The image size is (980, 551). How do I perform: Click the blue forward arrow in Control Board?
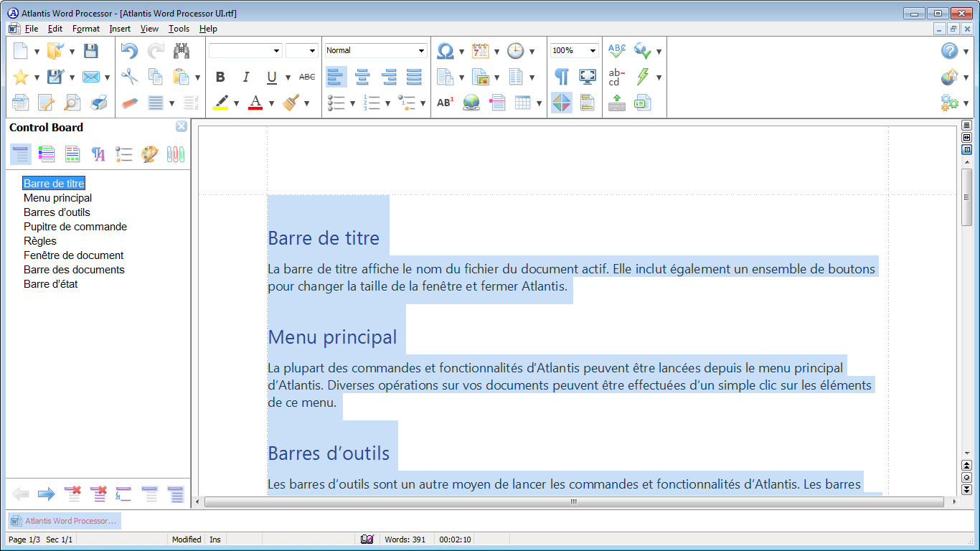(x=47, y=494)
